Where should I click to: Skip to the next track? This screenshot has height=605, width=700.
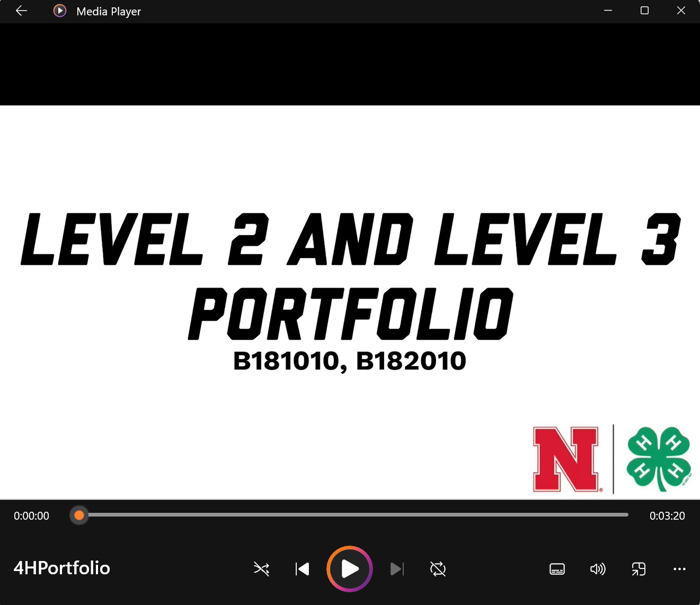point(397,569)
